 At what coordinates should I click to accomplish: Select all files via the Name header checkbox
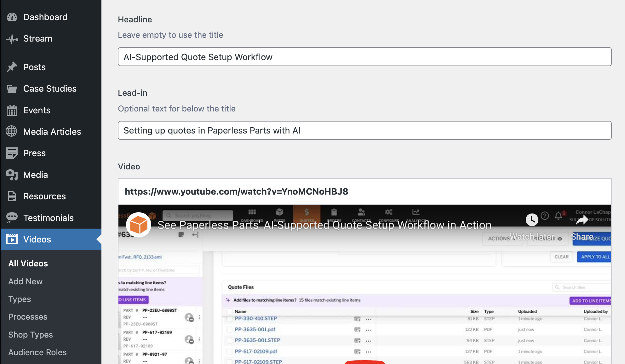point(229,311)
